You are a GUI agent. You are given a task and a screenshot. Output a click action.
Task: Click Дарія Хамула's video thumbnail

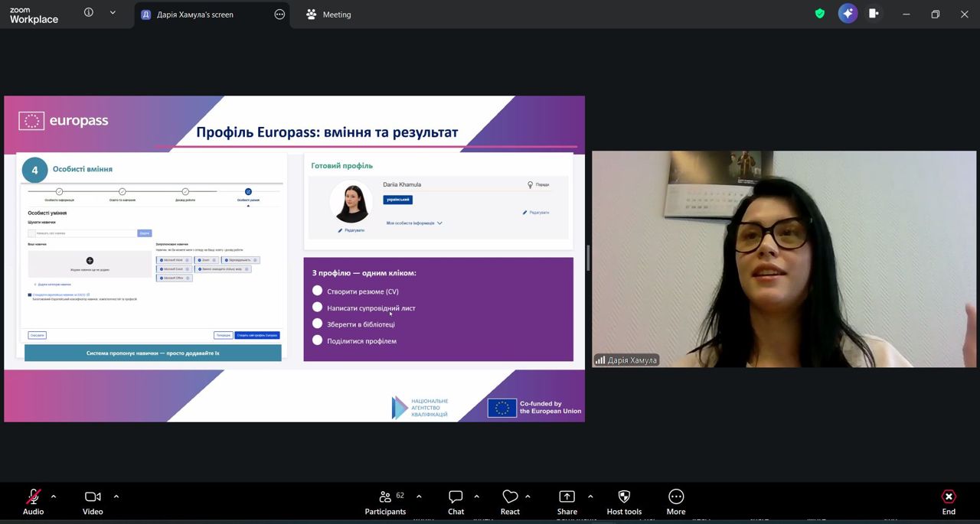click(783, 259)
